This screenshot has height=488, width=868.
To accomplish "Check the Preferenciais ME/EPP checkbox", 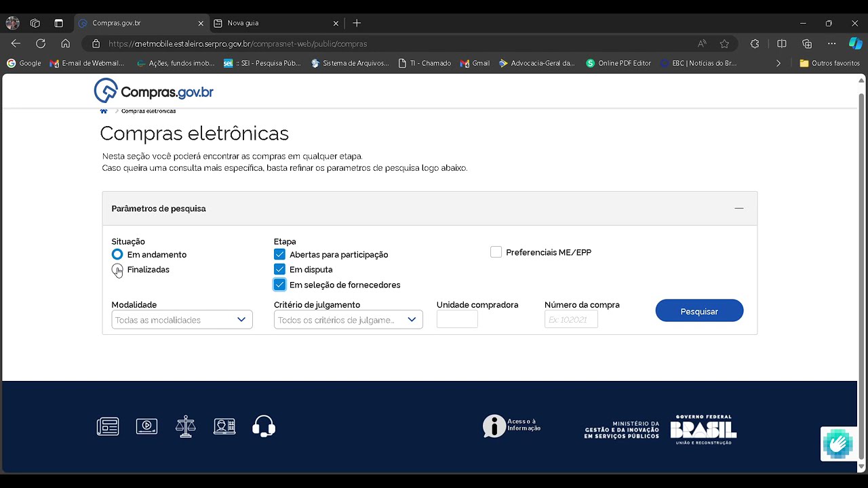I will (496, 252).
